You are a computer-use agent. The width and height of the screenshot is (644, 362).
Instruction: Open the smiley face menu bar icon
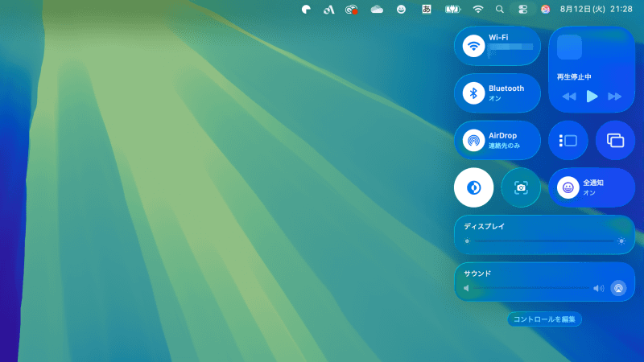[401, 9]
